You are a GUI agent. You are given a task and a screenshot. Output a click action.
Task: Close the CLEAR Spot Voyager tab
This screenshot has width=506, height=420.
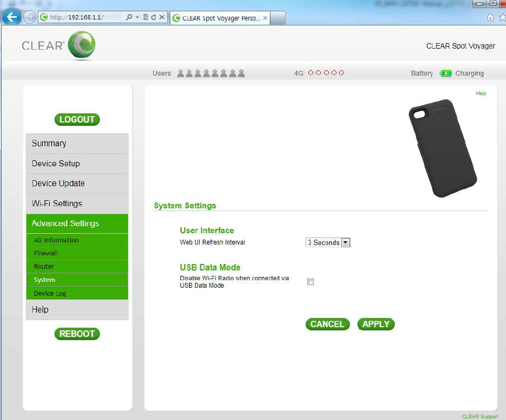tap(265, 18)
